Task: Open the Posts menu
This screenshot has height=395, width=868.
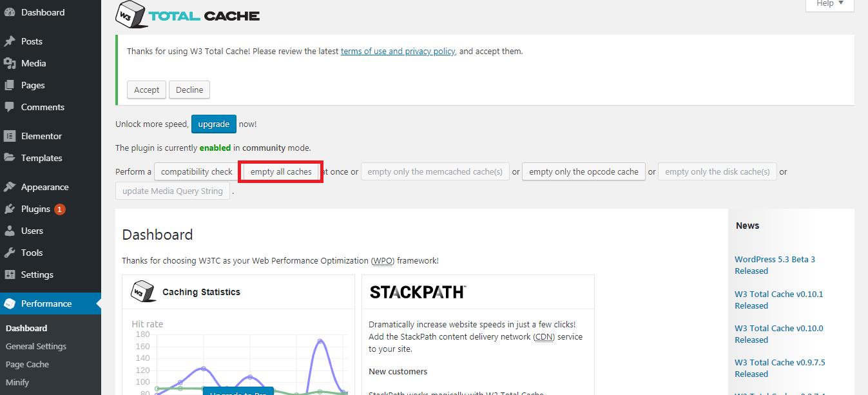Action: [x=50, y=41]
